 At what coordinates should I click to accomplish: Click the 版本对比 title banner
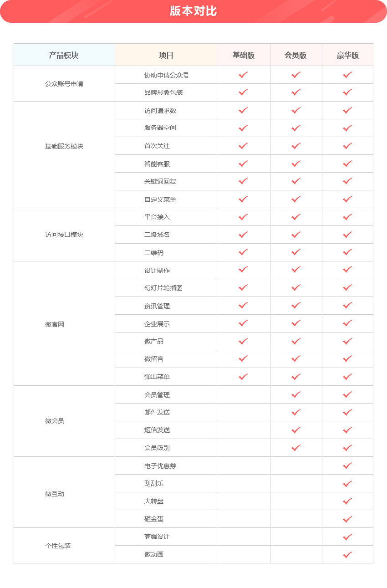(x=193, y=11)
